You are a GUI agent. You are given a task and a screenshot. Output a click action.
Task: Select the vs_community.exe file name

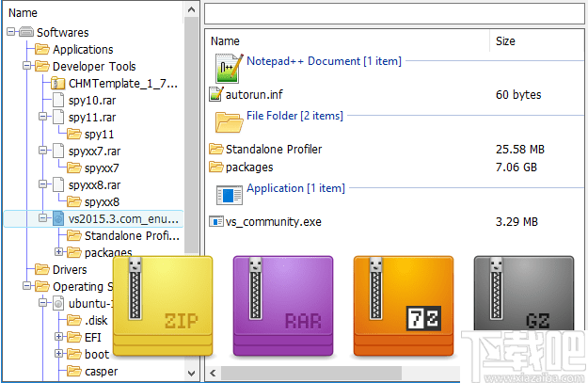[274, 222]
